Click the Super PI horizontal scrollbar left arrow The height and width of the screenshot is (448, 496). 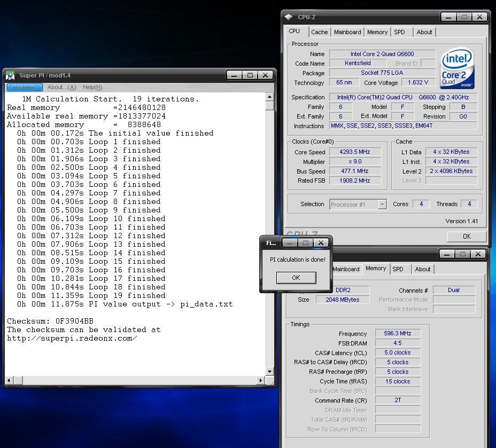click(9, 380)
